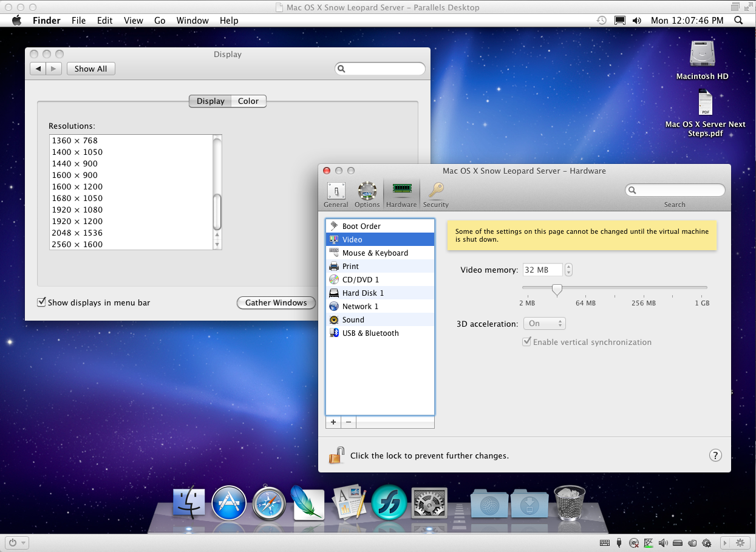Click the Time Machine menu bar icon
Screen dimensions: 756x552
601,20
